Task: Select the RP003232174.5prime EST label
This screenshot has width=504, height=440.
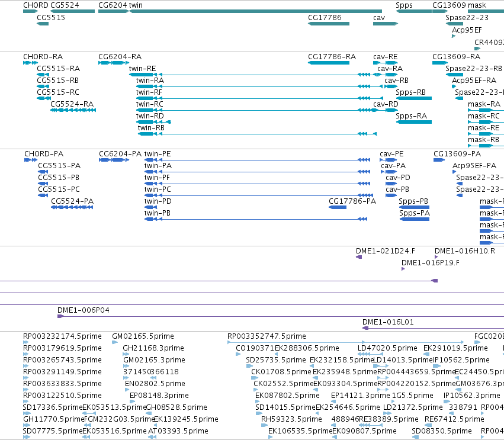Action: coord(62,336)
